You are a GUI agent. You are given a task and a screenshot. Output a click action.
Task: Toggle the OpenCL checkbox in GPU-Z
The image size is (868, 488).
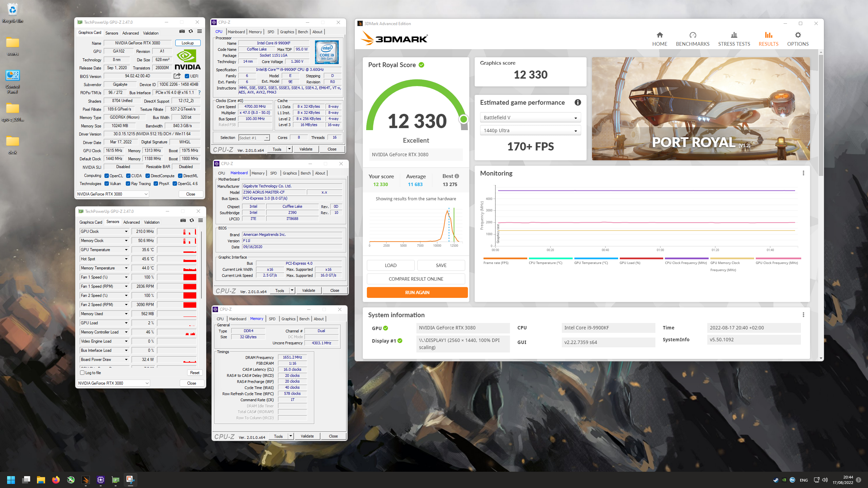tap(107, 176)
